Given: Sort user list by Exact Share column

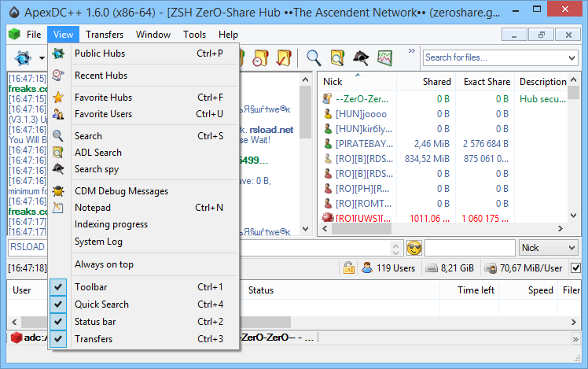Looking at the screenshot, I should point(485,82).
